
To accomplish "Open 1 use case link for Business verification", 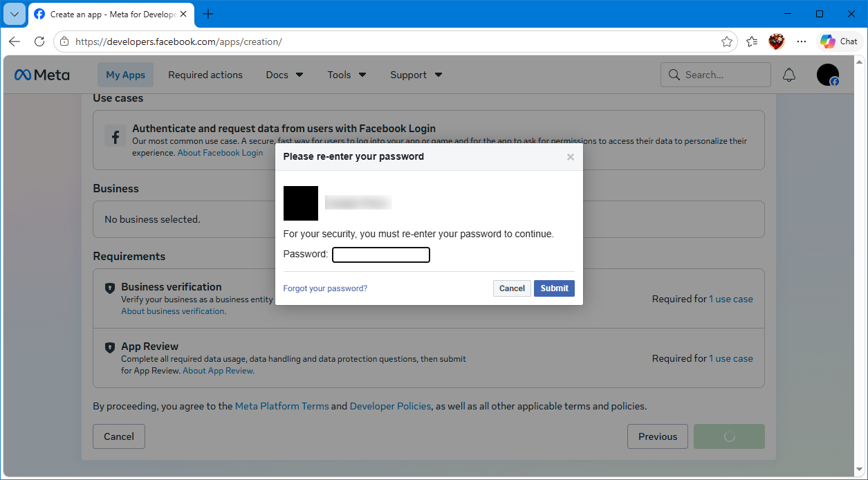I will point(731,299).
